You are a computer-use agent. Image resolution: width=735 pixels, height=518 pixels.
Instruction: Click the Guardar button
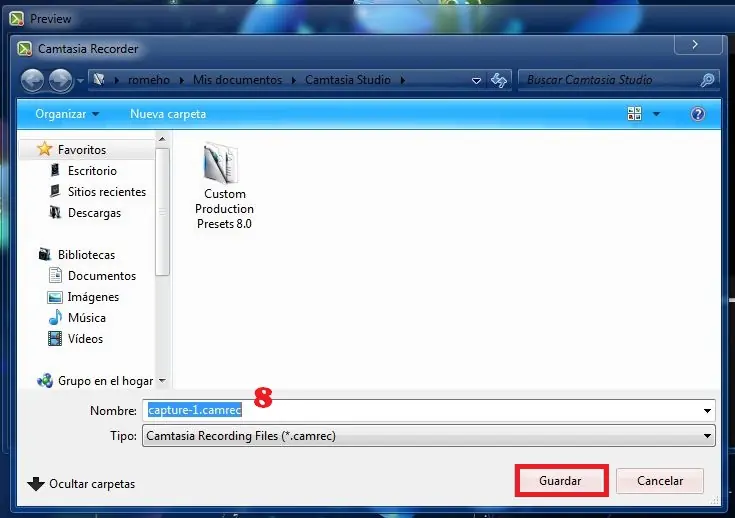coord(561,480)
